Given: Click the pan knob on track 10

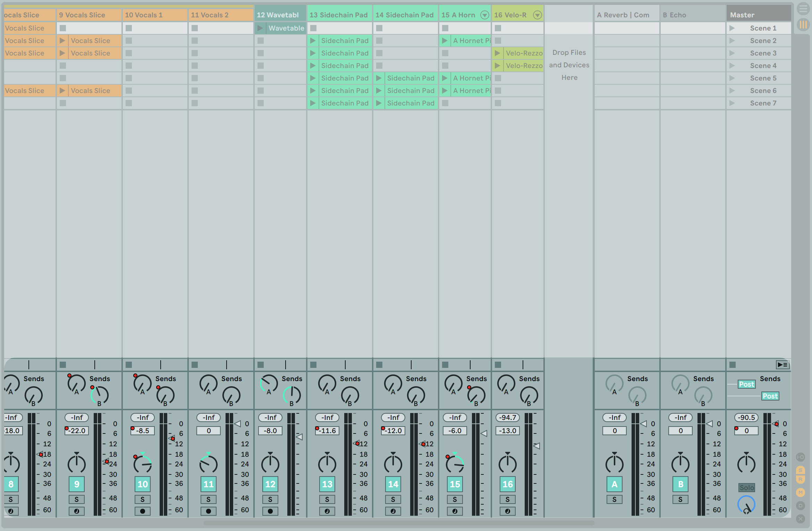Looking at the screenshot, I should (x=143, y=464).
